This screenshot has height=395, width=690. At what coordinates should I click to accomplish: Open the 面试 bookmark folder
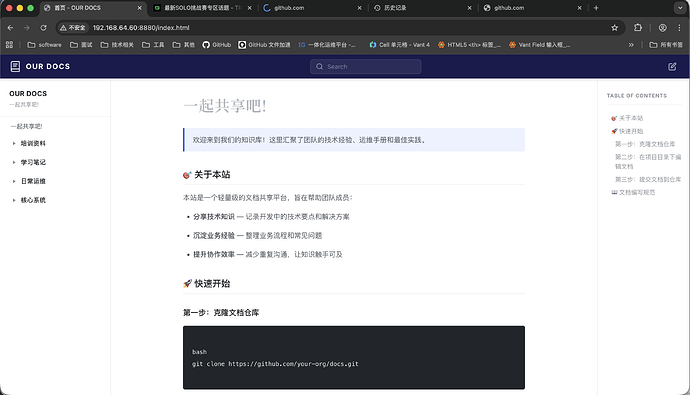81,44
